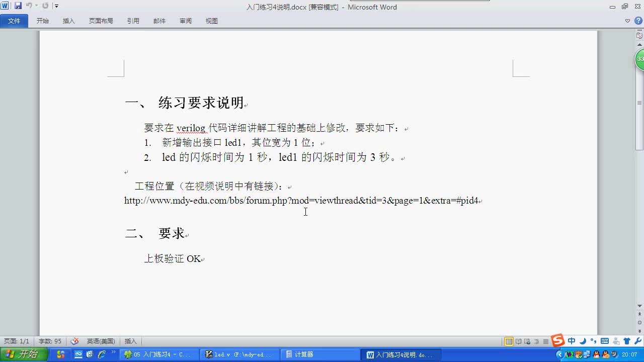Click the Windows 开始 Start button
This screenshot has width=644, height=362.
(24, 354)
